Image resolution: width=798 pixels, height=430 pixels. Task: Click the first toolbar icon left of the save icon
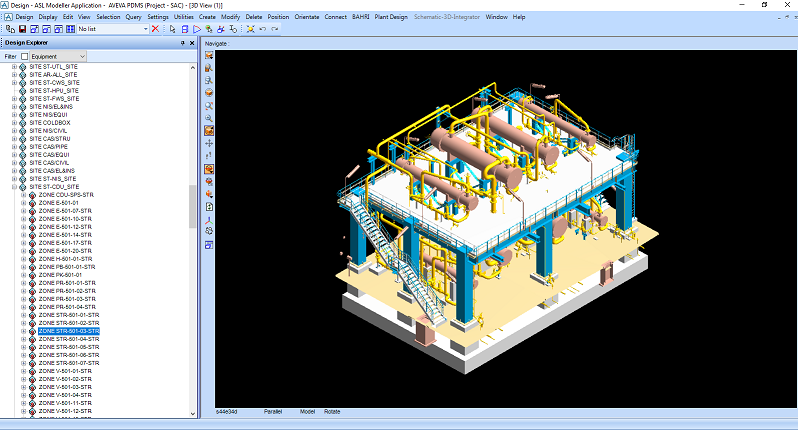point(10,29)
